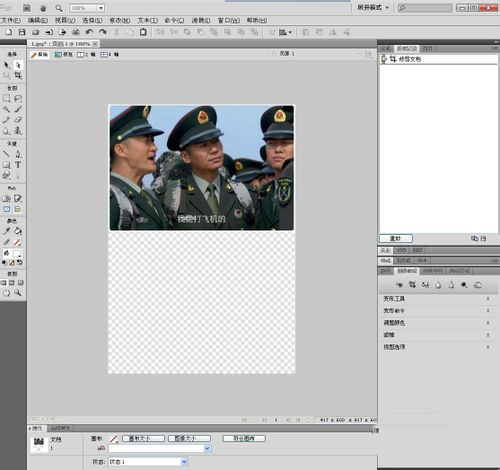This screenshot has width=500, height=470.
Task: Select the Zoom tool in toolbox
Action: click(18, 293)
